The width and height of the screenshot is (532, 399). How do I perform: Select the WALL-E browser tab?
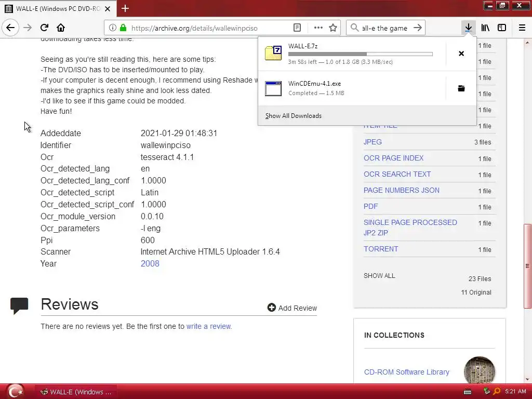point(58,9)
